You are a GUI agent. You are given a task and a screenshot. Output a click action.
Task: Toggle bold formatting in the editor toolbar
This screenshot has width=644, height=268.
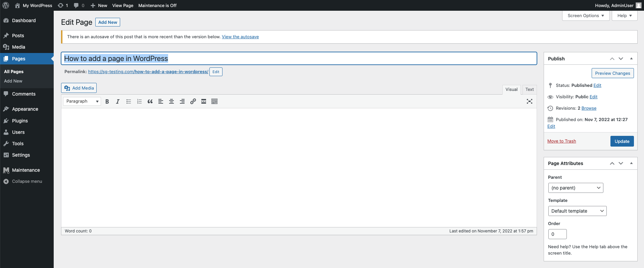(107, 101)
